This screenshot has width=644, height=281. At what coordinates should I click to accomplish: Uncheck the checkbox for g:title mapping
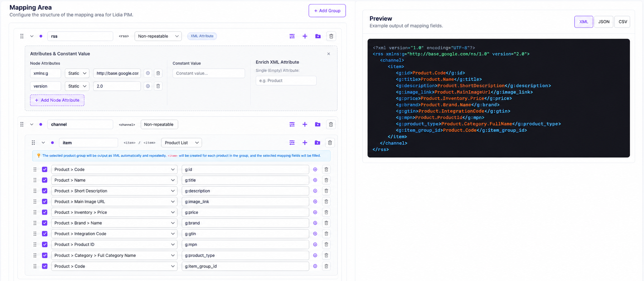tap(45, 180)
